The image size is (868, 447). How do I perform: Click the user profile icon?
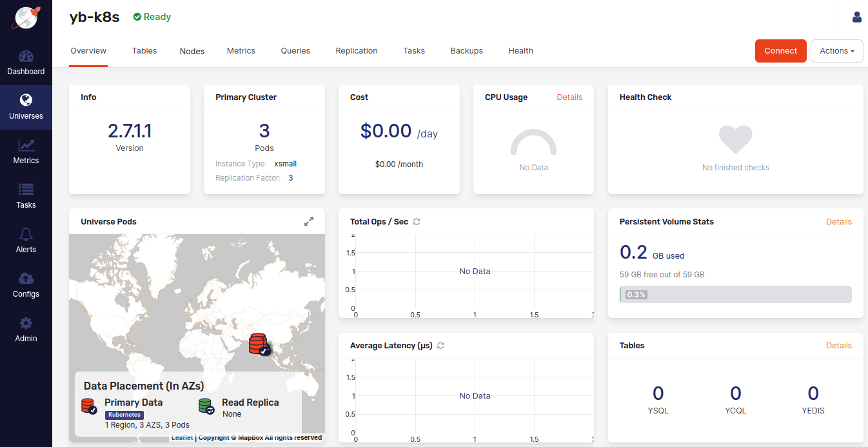pos(857,17)
